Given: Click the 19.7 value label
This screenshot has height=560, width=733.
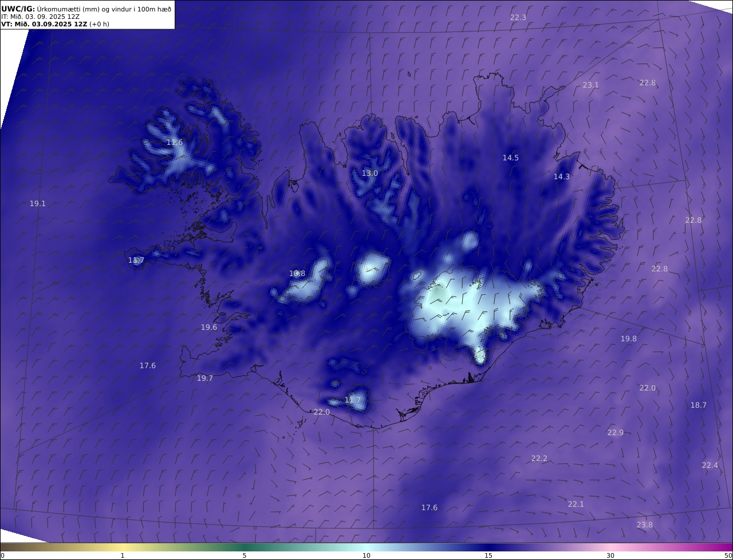Looking at the screenshot, I should pos(204,378).
